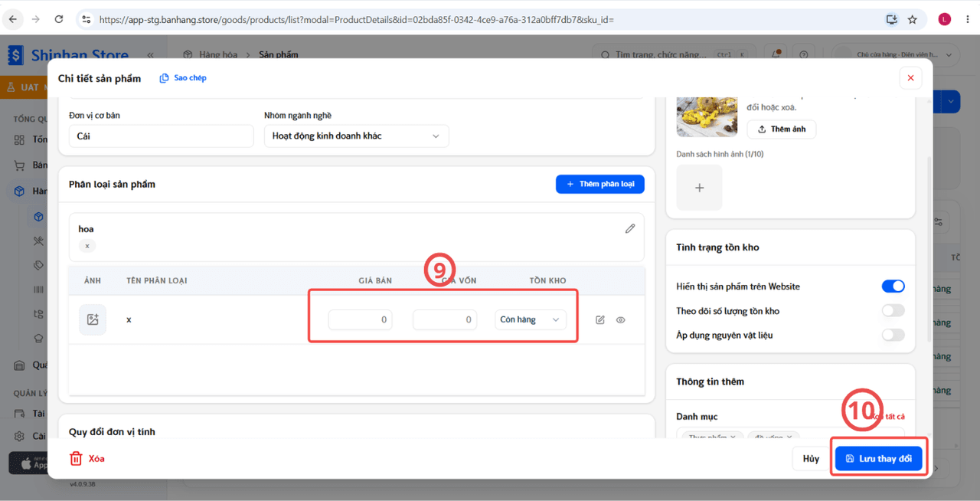Cancel with the Hủy button
The width and height of the screenshot is (980, 501).
tap(811, 459)
